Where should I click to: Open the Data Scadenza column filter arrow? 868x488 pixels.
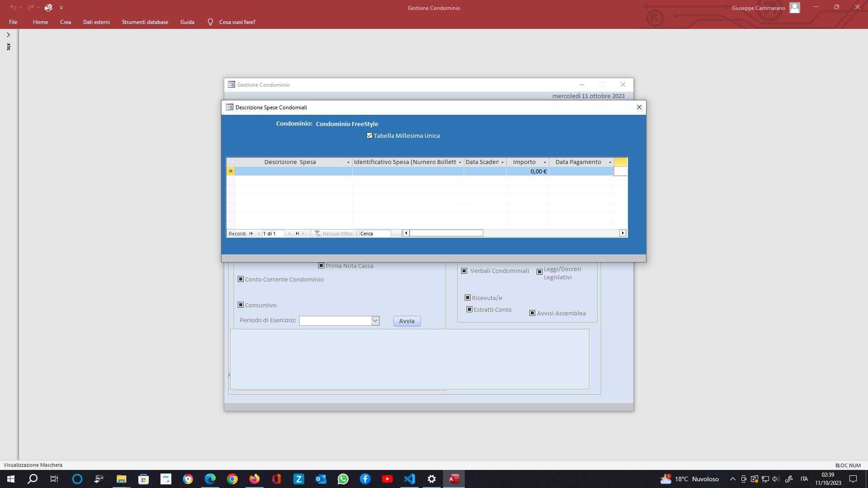(x=502, y=162)
